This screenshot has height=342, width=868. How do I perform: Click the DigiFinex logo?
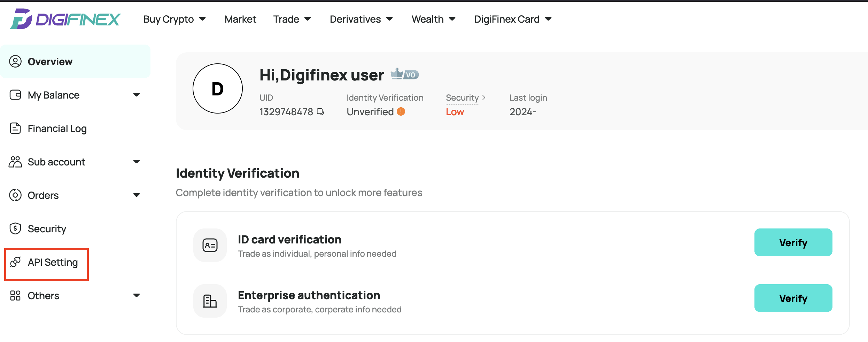(x=65, y=19)
